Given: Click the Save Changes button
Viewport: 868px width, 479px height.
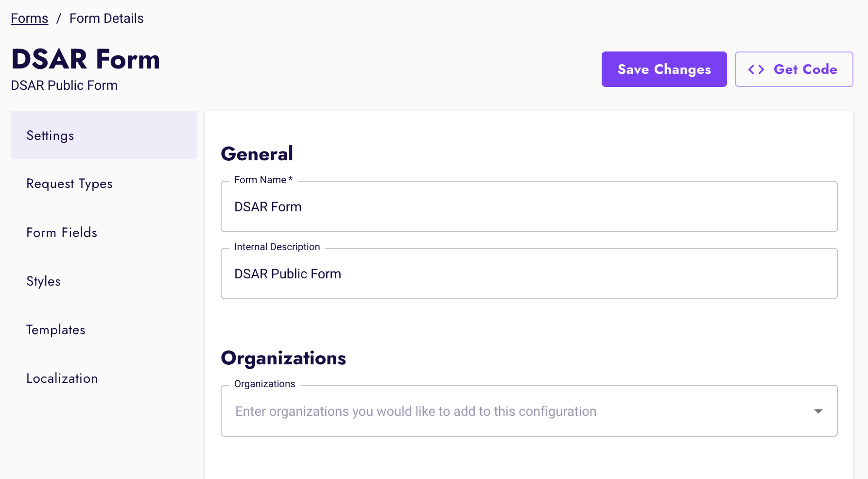Looking at the screenshot, I should click(664, 69).
